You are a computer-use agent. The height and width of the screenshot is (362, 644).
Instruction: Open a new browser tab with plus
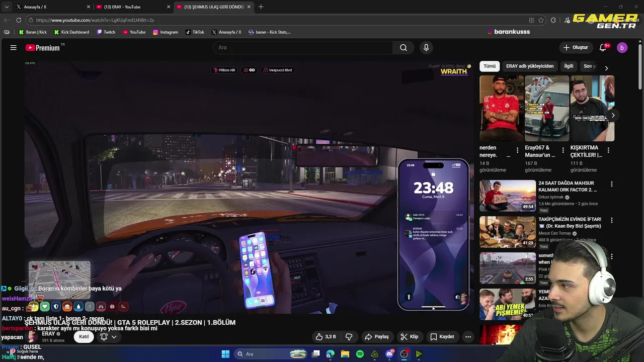click(x=261, y=7)
